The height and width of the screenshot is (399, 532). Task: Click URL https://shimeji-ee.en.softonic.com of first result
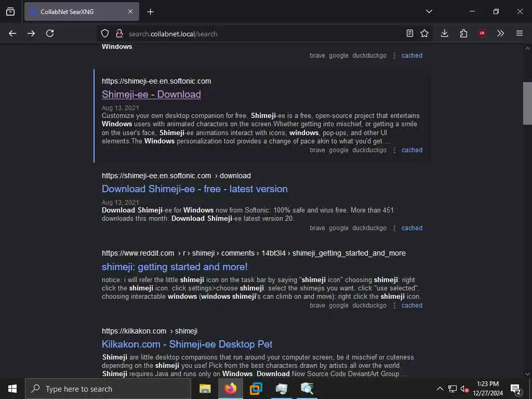click(x=156, y=81)
